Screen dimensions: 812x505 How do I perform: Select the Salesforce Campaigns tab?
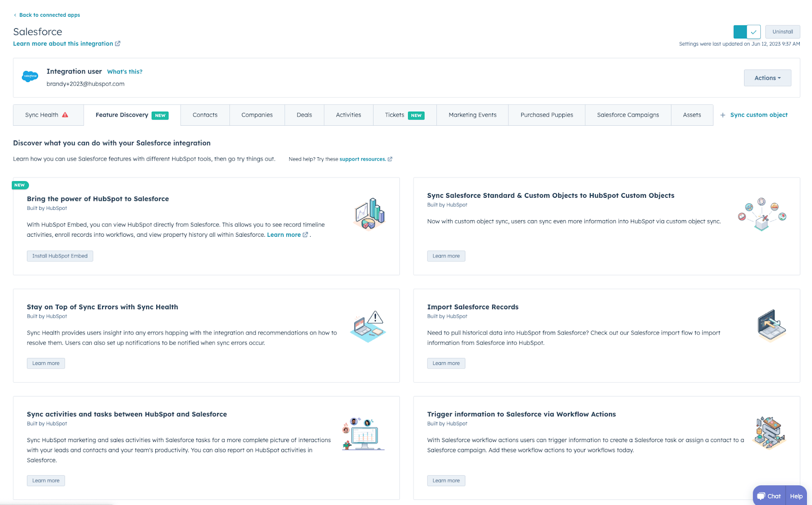[x=628, y=115]
